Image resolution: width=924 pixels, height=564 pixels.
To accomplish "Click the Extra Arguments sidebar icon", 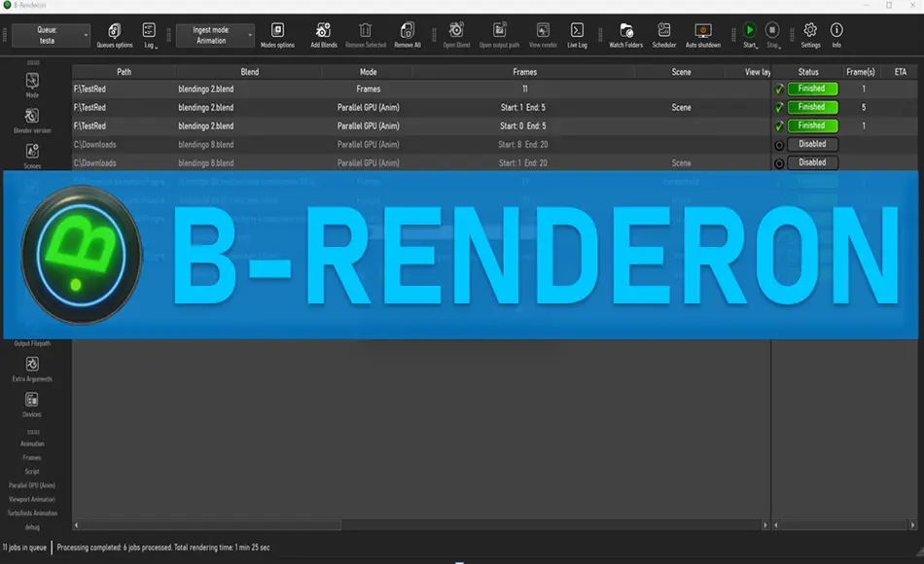I will pyautogui.click(x=32, y=366).
